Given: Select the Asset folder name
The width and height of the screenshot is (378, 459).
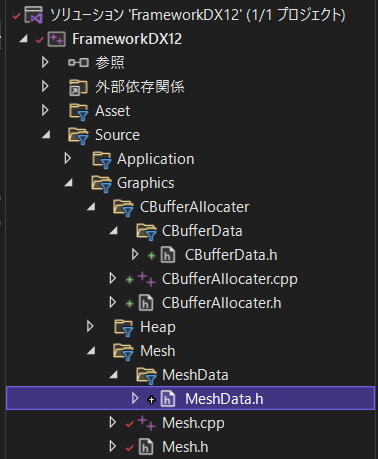Looking at the screenshot, I should coord(112,111).
